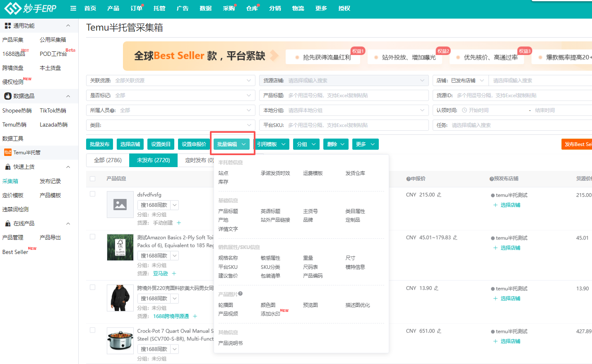This screenshot has width=592, height=364.
Task: Open 采集箱 in the sidebar
Action: tap(10, 181)
